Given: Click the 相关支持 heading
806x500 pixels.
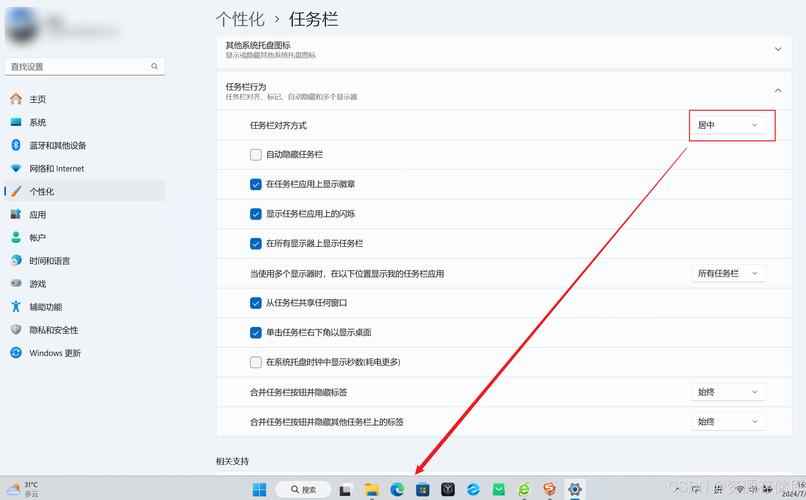Looking at the screenshot, I should point(232,461).
